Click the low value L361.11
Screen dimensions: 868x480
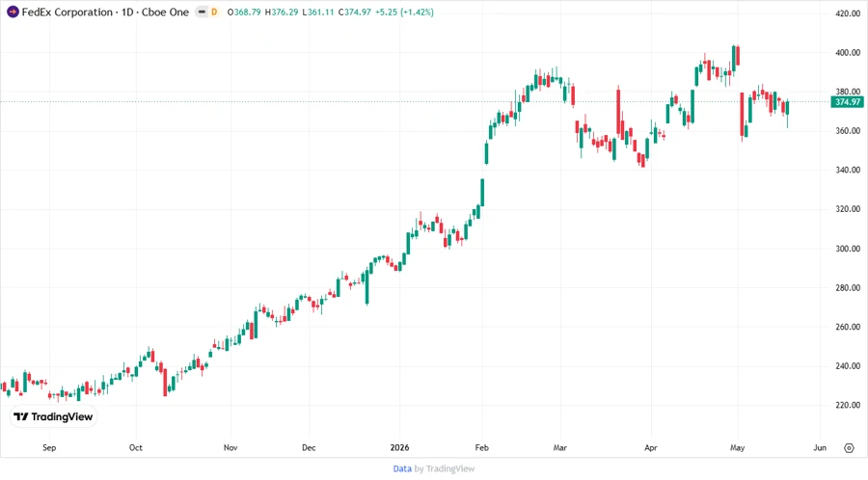coord(318,12)
